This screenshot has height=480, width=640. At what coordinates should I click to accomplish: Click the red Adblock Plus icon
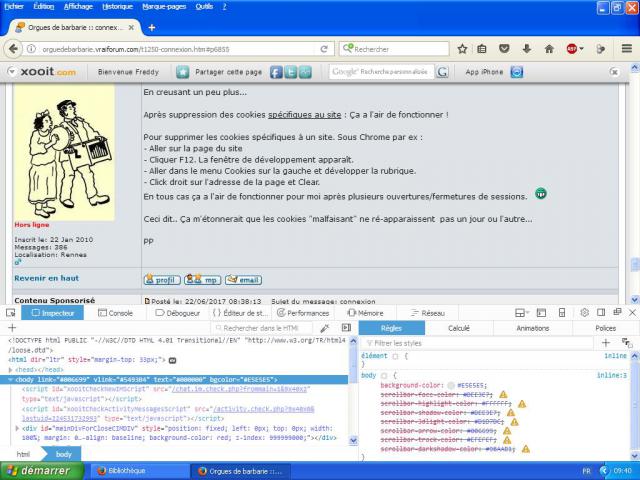pyautogui.click(x=572, y=49)
